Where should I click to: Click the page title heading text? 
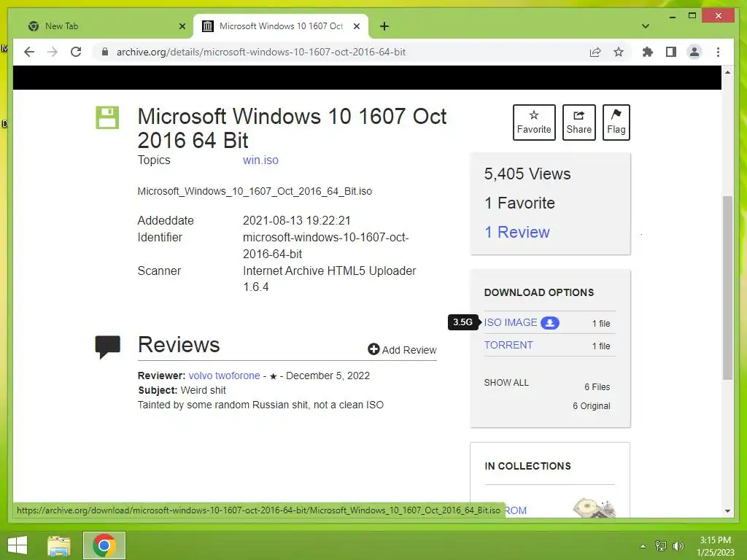click(x=292, y=128)
